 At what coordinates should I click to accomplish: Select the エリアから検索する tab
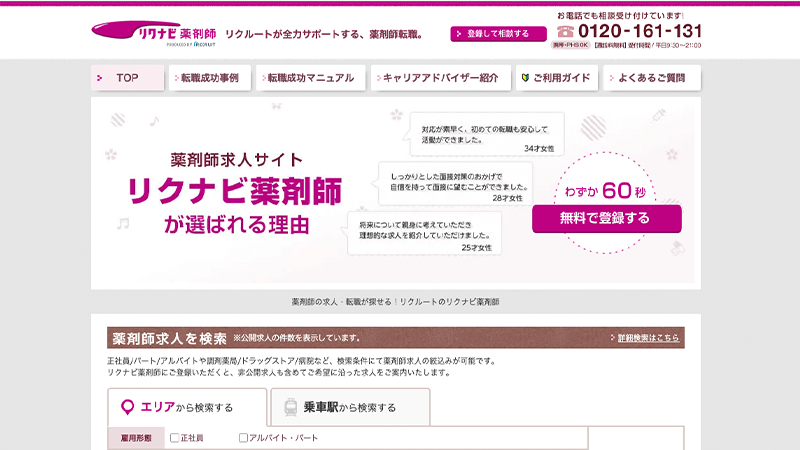pyautogui.click(x=187, y=407)
